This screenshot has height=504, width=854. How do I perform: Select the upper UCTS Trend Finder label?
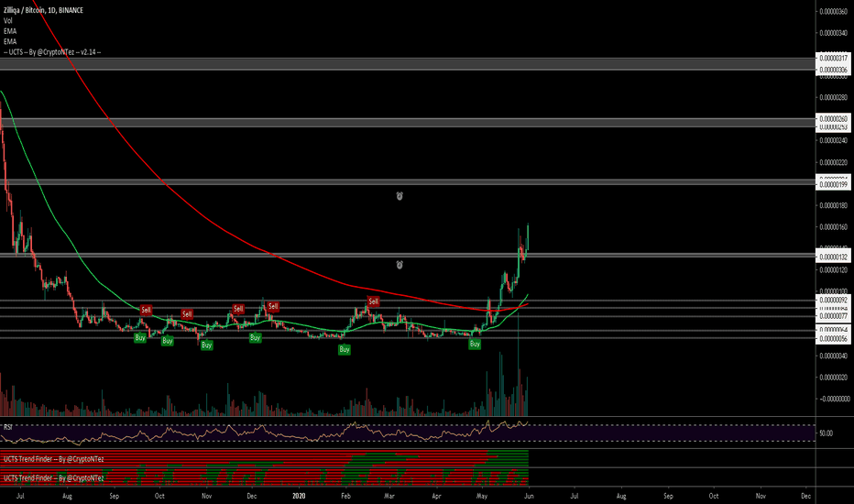[x=53, y=459]
